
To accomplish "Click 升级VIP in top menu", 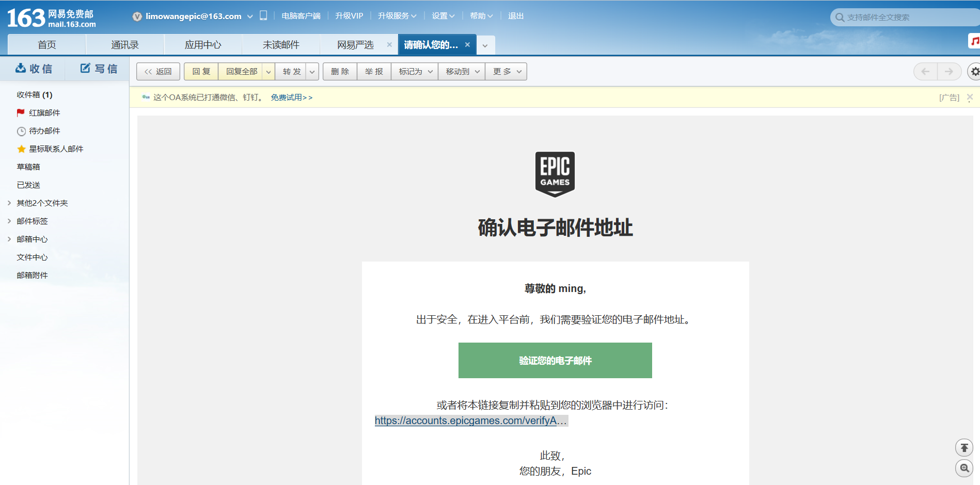I will tap(349, 16).
